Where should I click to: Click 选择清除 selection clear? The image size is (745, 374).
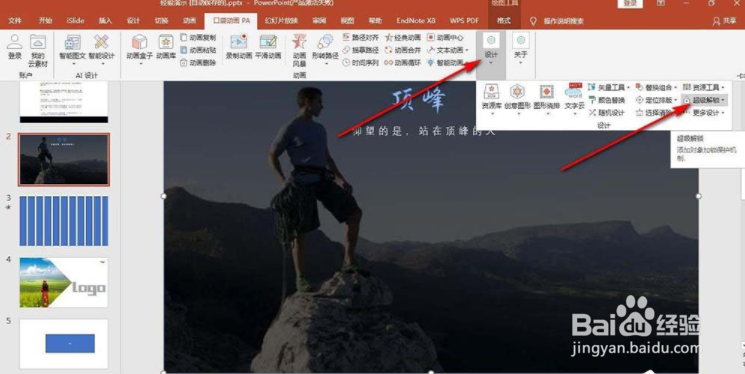(654, 113)
